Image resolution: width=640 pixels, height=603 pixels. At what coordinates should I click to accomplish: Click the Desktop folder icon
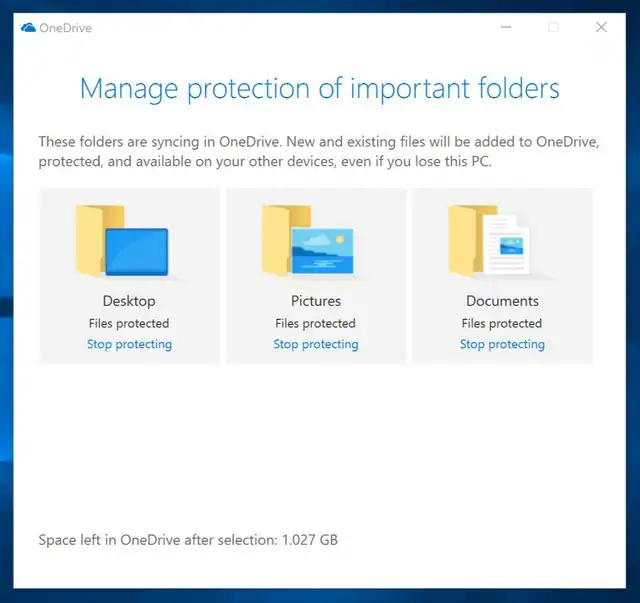coord(123,241)
